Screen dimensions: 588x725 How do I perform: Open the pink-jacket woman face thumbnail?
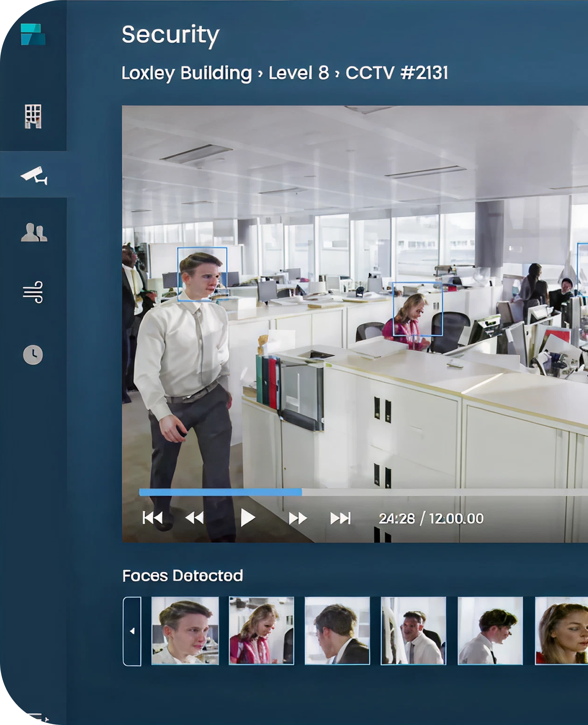(261, 631)
